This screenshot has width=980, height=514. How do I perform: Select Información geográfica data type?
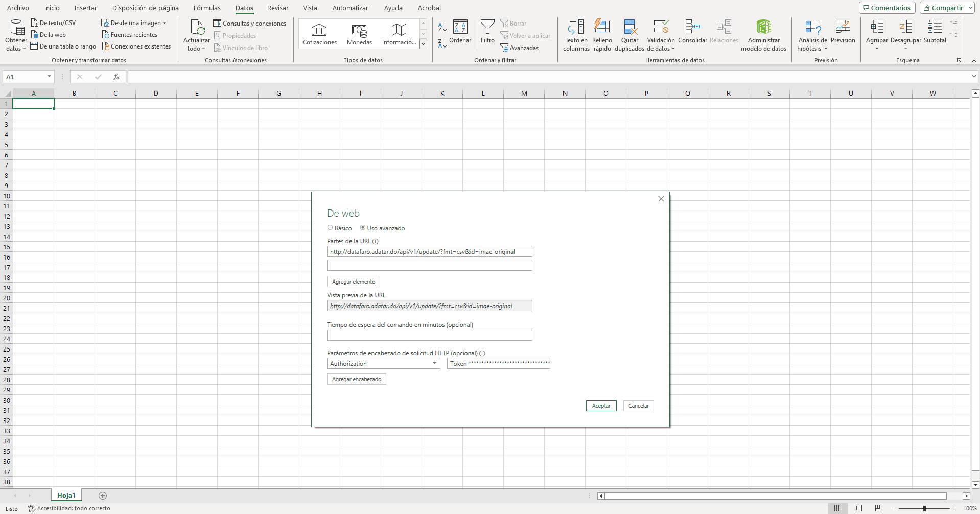399,34
